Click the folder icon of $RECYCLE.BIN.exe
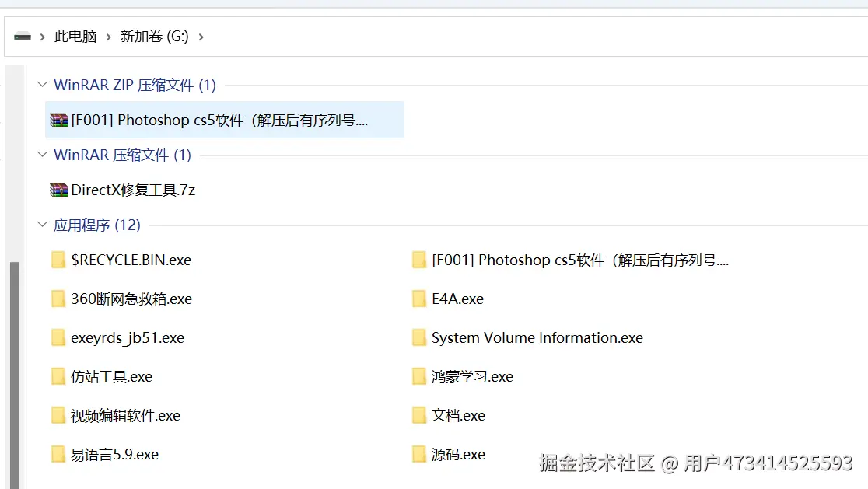 (x=58, y=260)
